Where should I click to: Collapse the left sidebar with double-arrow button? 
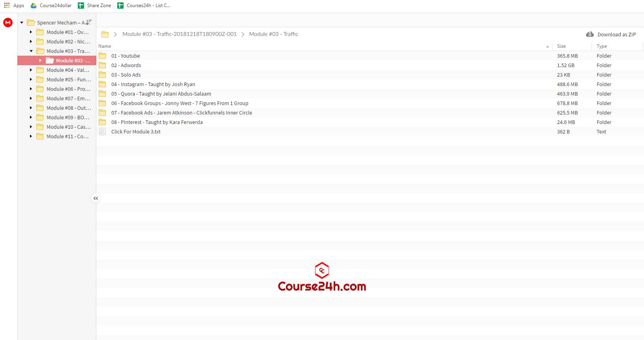(96, 198)
